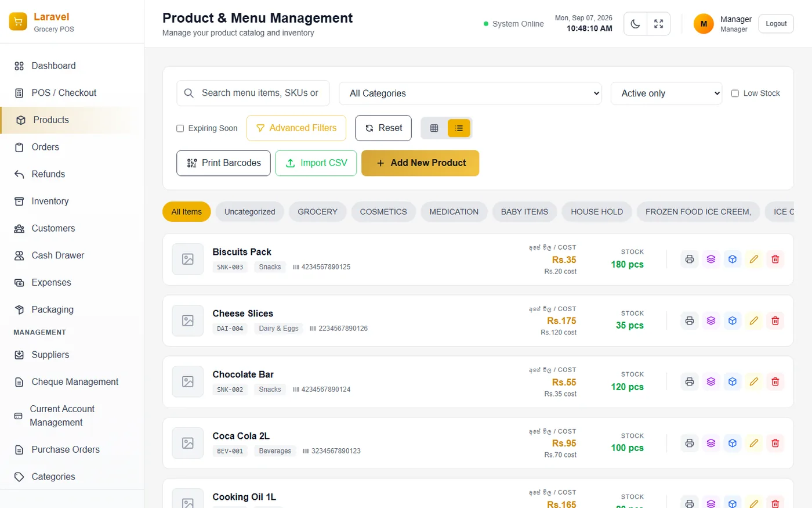Click SKU tag SNK-002
The height and width of the screenshot is (508, 812).
[230, 390]
